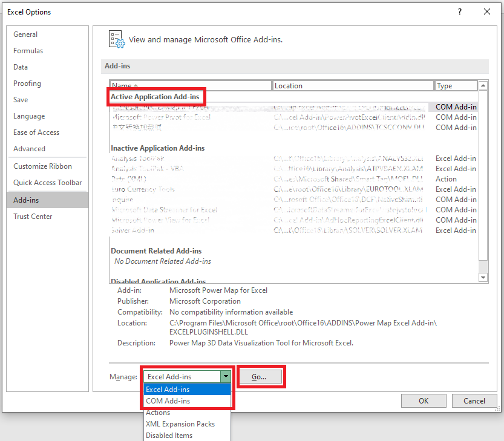504x441 pixels.
Task: Click the help question mark in the title bar
Action: pyautogui.click(x=460, y=12)
